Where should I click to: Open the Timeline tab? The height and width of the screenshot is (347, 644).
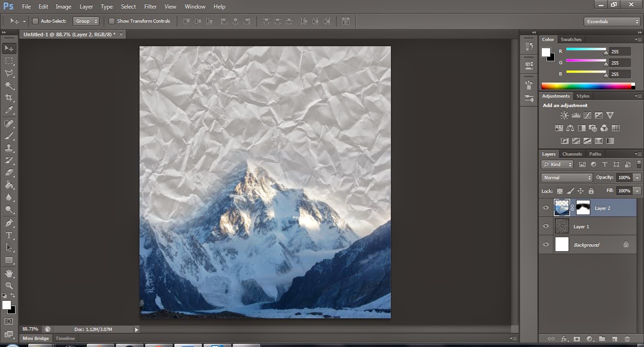click(65, 339)
